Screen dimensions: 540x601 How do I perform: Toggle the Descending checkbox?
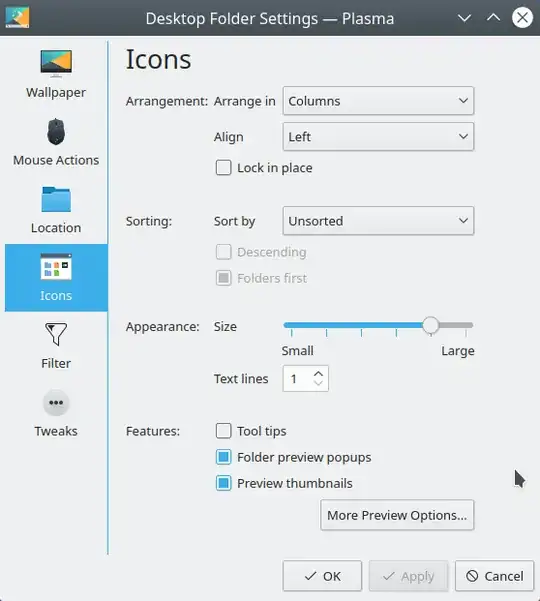tap(223, 252)
